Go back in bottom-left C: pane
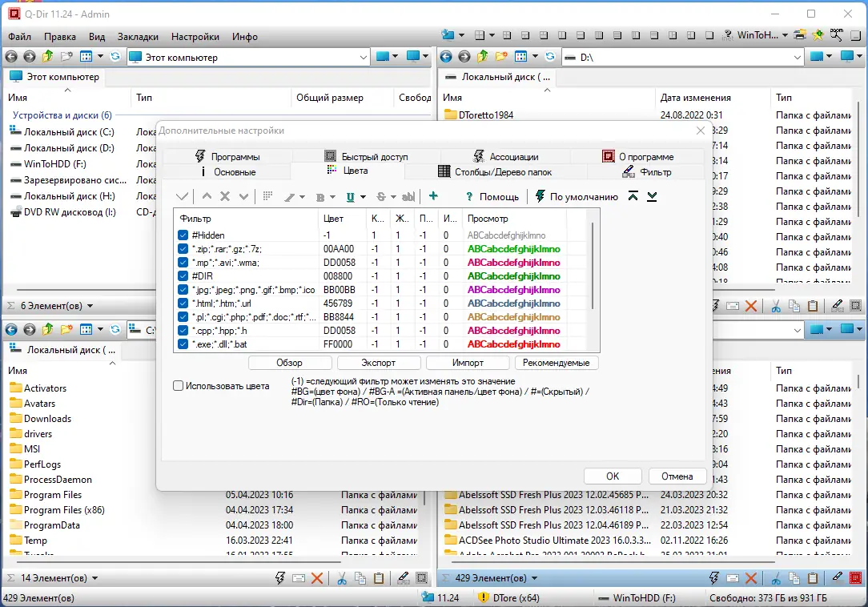The image size is (868, 607). [11, 330]
